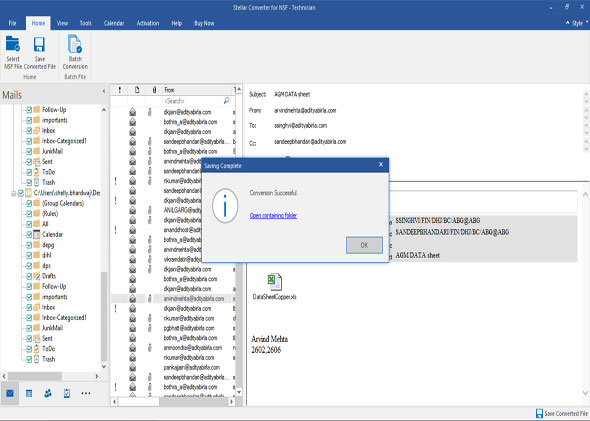This screenshot has width=590, height=421.
Task: Select the Trash folder at tree bottom
Action: pos(48,359)
